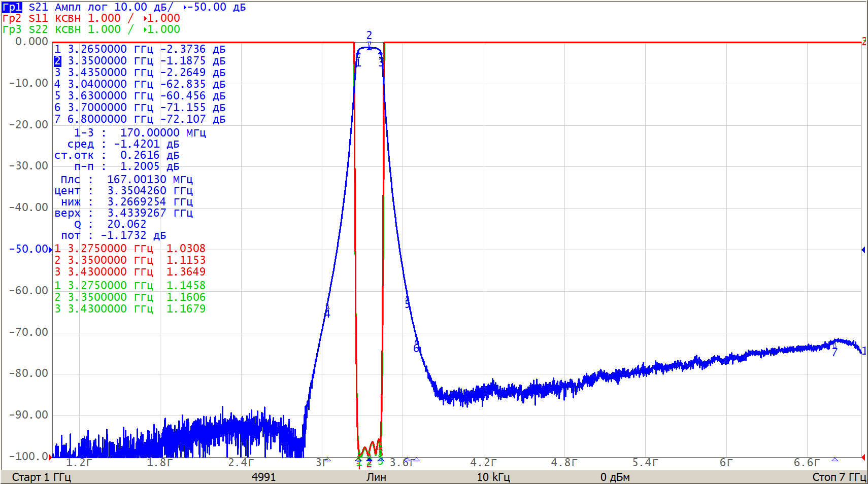
Task: Activate the Гр3 S22 КСВН trace
Action: 12,29
